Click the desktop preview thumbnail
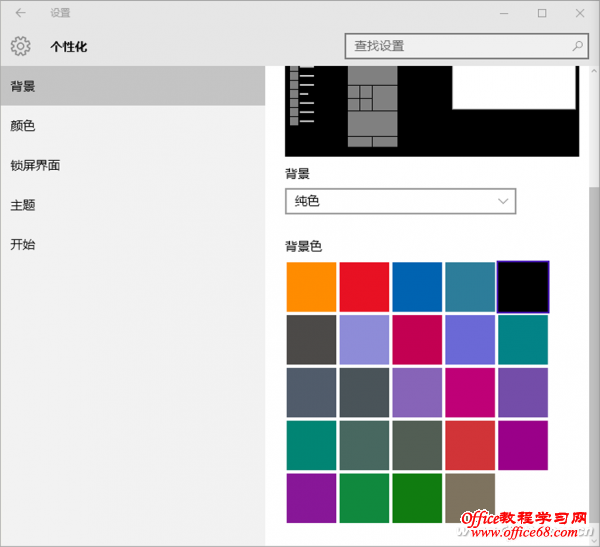600x547 pixels. tap(432, 110)
